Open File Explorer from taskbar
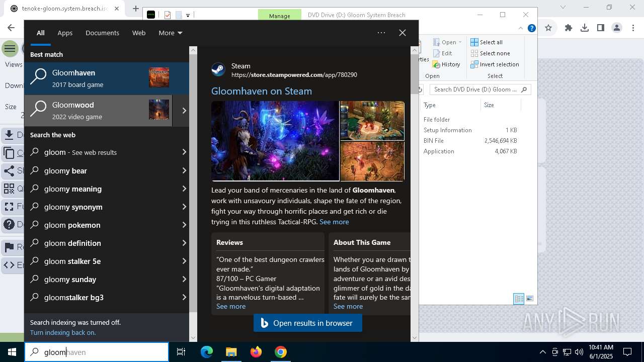Screen dimensions: 644x362 coord(231,352)
